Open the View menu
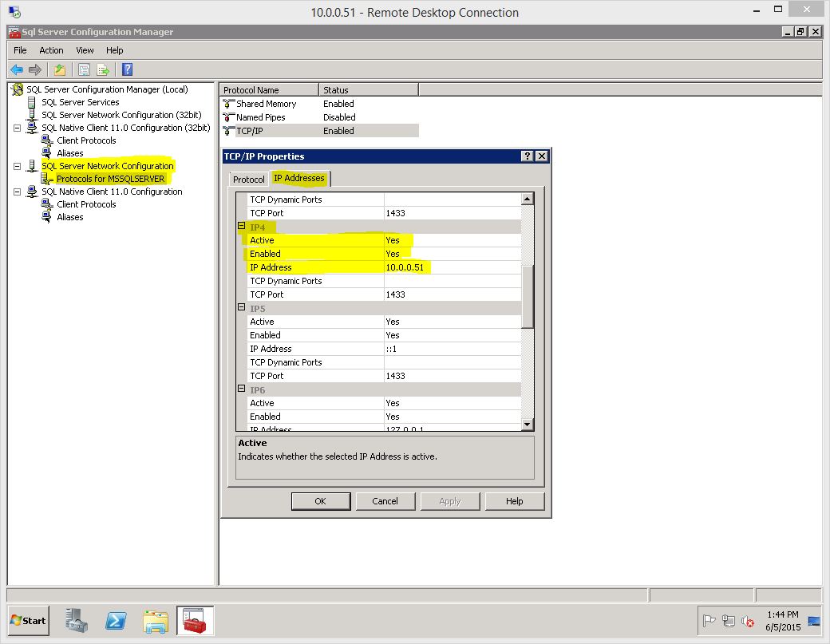 [85, 50]
